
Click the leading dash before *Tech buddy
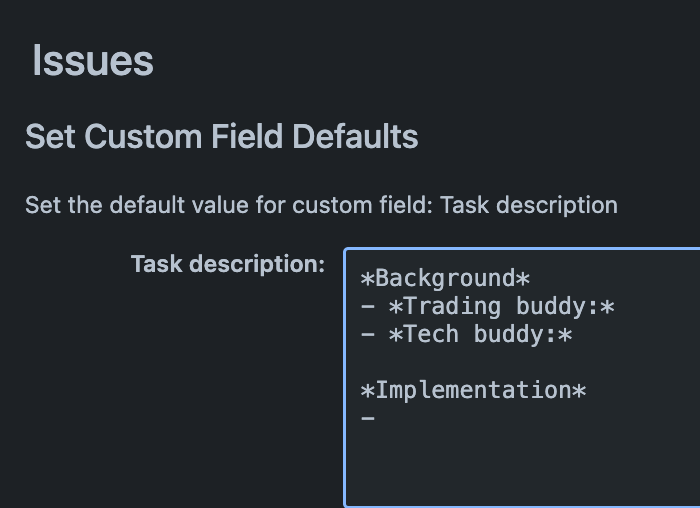[x=367, y=335]
